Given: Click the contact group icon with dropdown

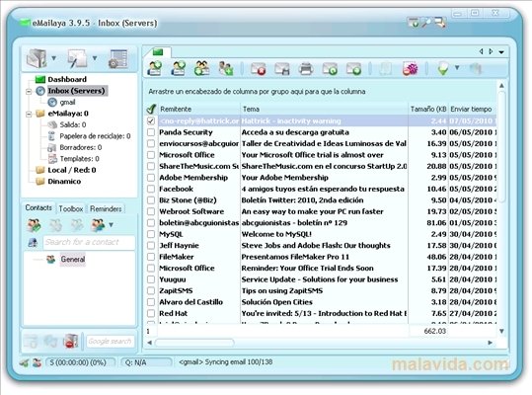Looking at the screenshot, I should tap(98, 225).
